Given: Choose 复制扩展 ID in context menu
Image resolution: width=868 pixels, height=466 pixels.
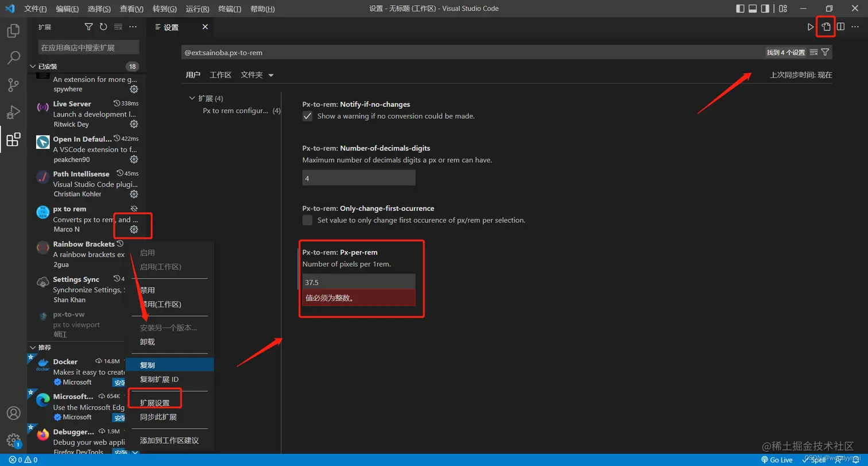Looking at the screenshot, I should (x=169, y=379).
